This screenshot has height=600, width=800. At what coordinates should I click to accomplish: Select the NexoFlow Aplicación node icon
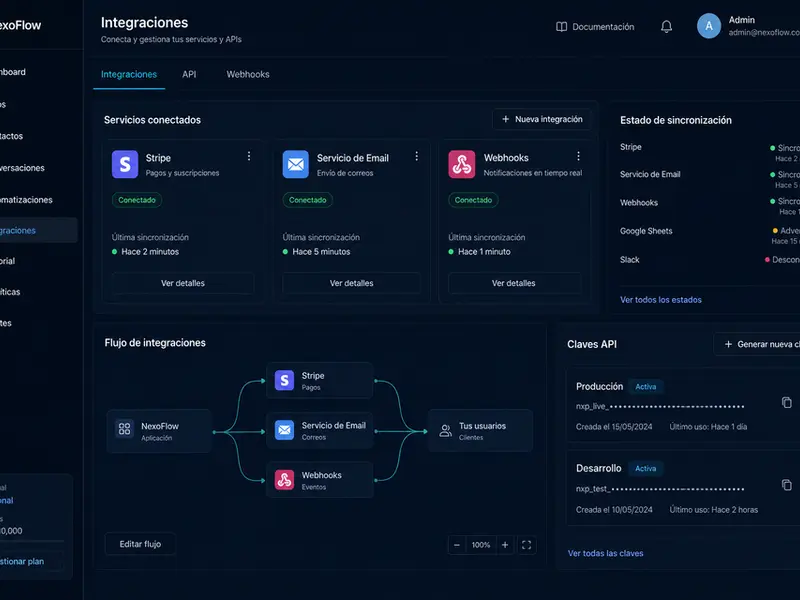pos(124,429)
